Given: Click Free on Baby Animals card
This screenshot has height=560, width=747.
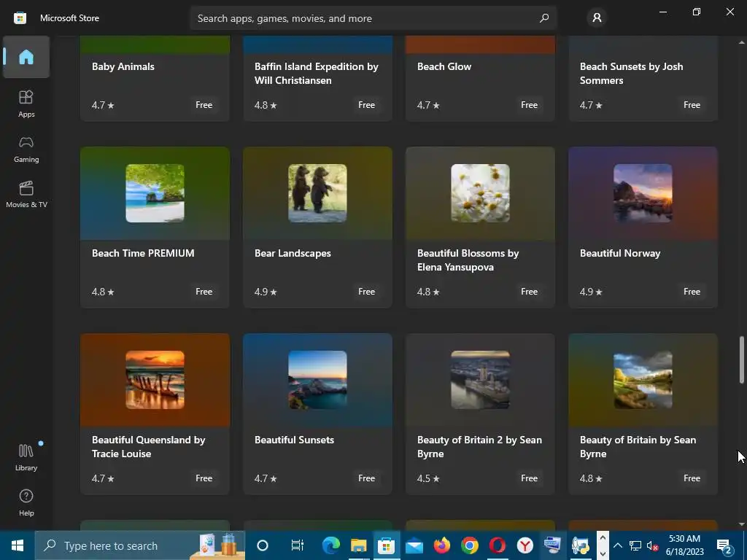Looking at the screenshot, I should (x=204, y=105).
